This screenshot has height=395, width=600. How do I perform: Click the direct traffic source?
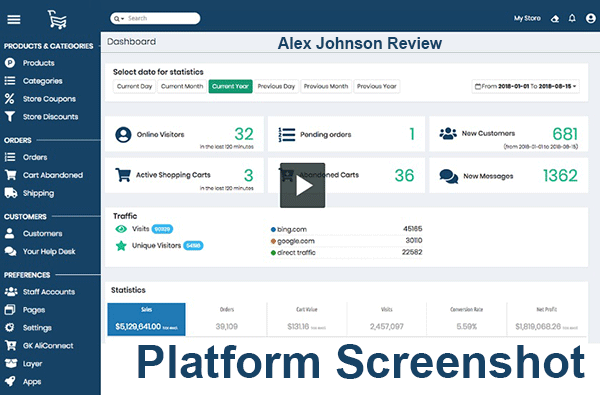[296, 253]
